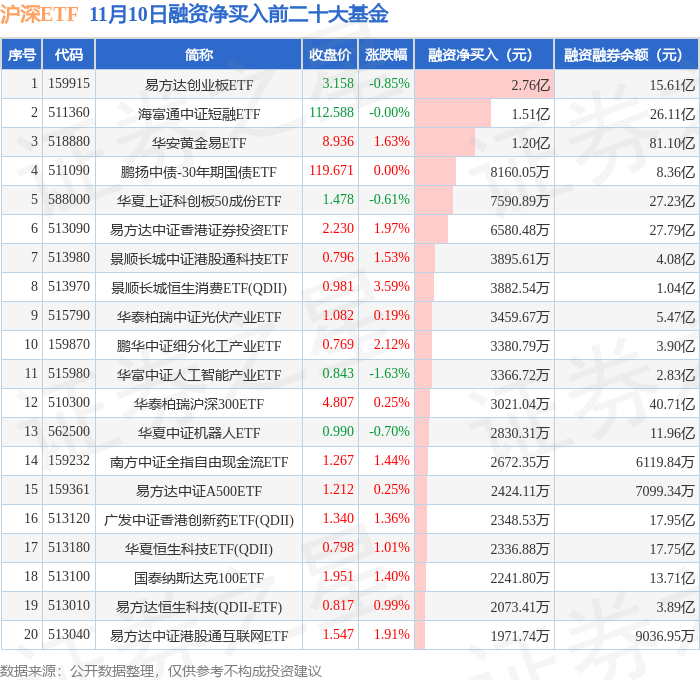Click fund code 518880
Viewport: 700px width, 680px height.
point(69,141)
